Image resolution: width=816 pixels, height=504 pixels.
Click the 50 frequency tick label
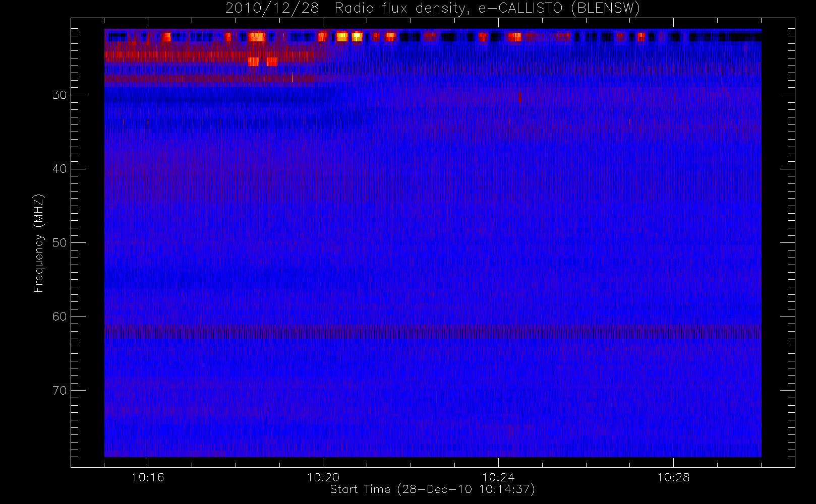click(60, 243)
